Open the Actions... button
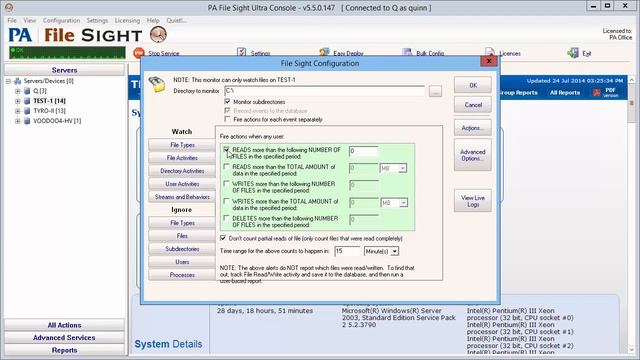 pos(473,128)
